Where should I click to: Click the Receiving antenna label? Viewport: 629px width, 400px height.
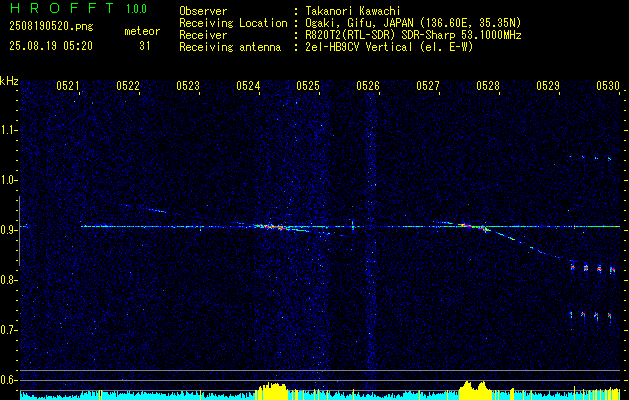tap(230, 47)
